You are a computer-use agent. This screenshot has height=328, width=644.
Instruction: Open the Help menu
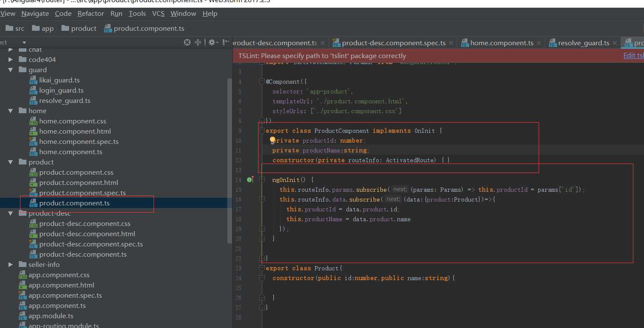point(210,14)
